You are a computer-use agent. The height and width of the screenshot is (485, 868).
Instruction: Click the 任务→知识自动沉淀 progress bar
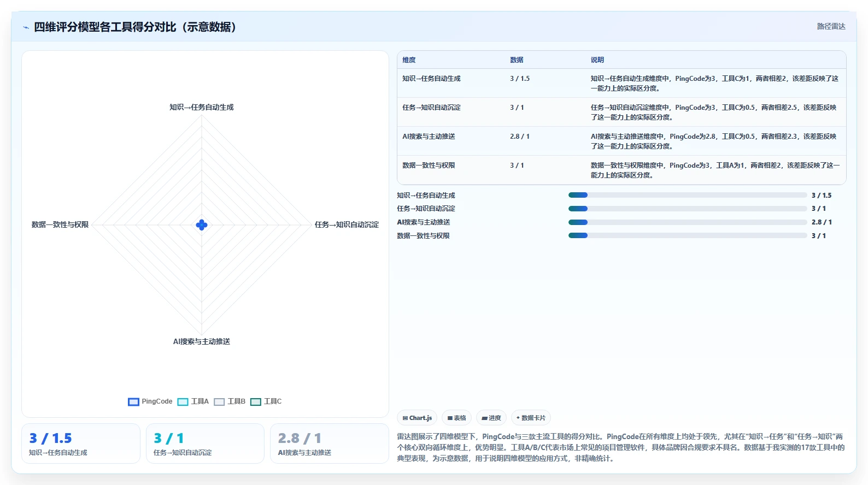point(688,209)
